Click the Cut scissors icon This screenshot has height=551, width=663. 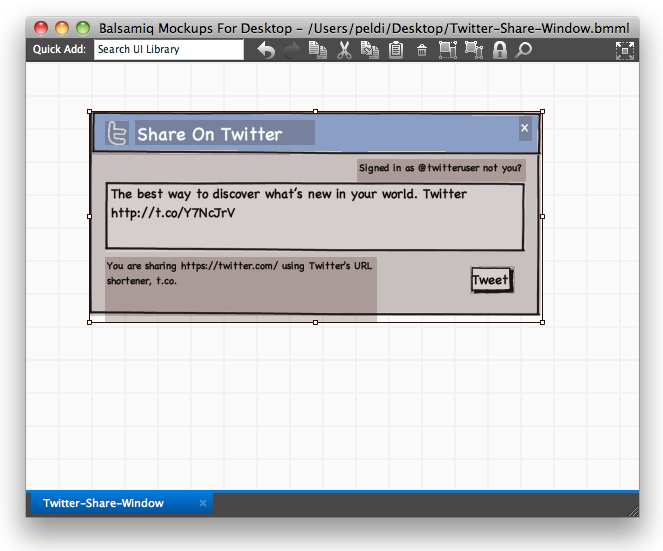pyautogui.click(x=344, y=50)
